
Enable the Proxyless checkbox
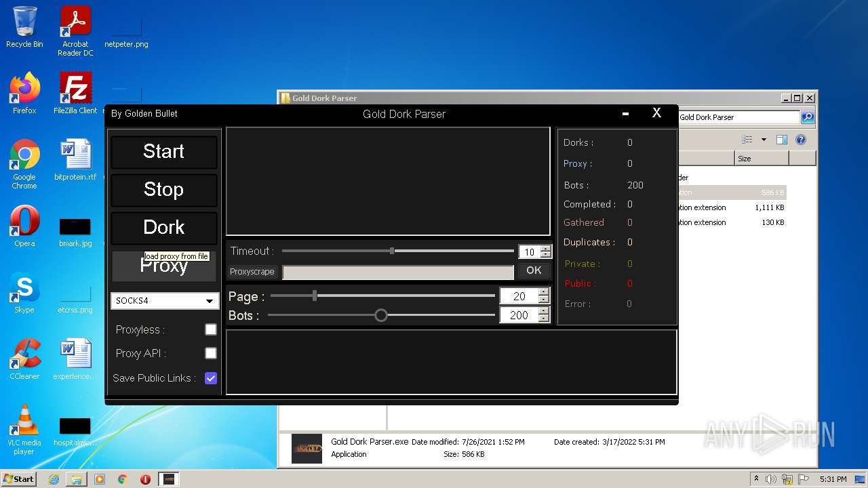click(x=211, y=329)
